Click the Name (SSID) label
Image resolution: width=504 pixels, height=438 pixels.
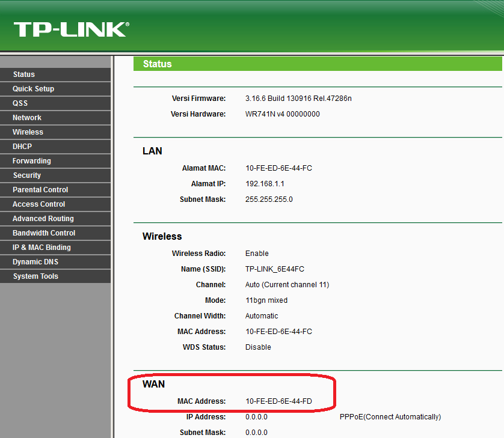pos(203,269)
